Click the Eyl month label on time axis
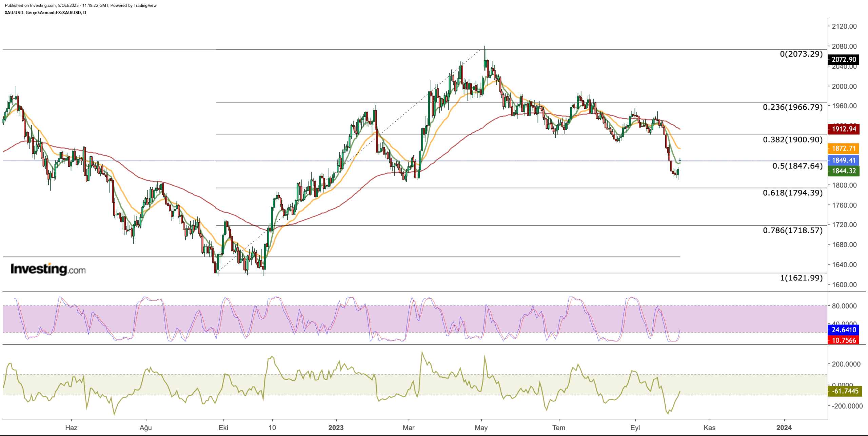Image resolution: width=868 pixels, height=436 pixels. (635, 428)
